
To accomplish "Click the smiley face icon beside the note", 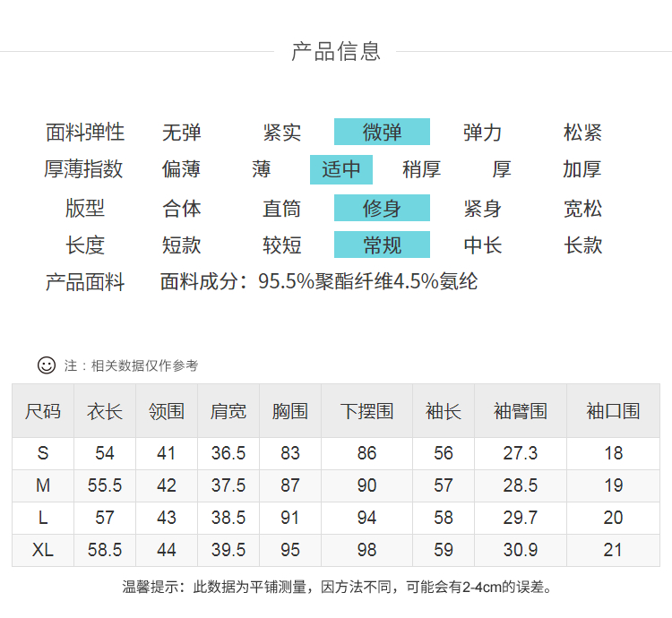I will [47, 365].
